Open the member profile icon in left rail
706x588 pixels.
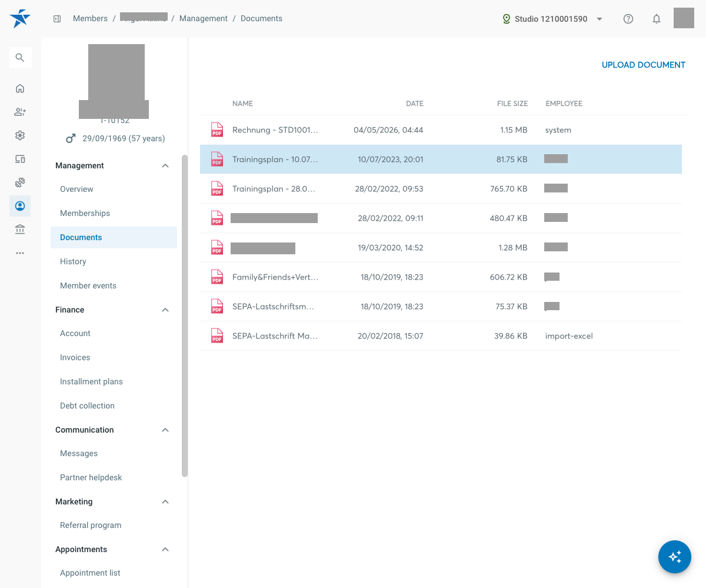20,206
